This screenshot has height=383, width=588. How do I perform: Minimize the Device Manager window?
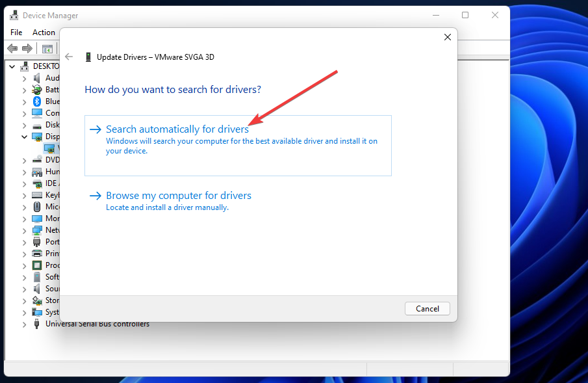[436, 15]
